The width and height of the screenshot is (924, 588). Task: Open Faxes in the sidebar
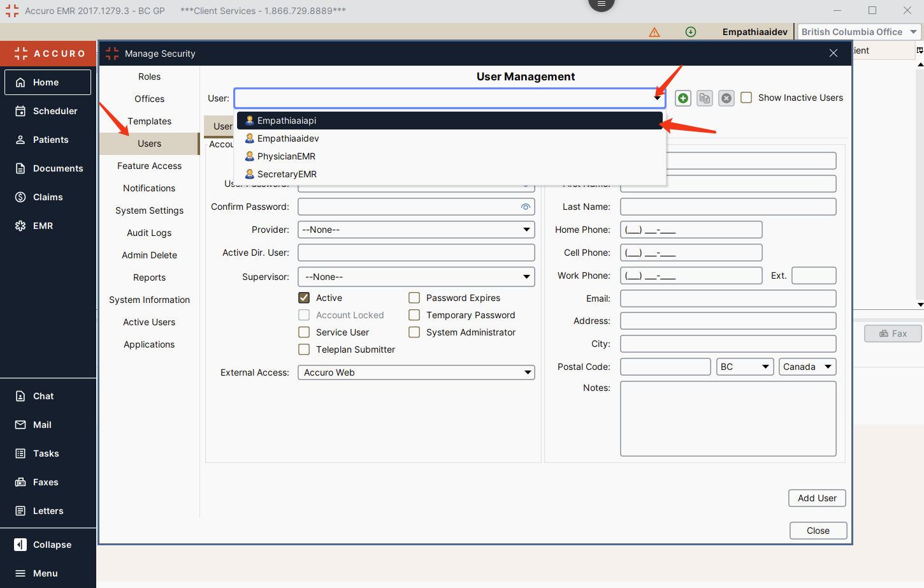pyautogui.click(x=48, y=482)
